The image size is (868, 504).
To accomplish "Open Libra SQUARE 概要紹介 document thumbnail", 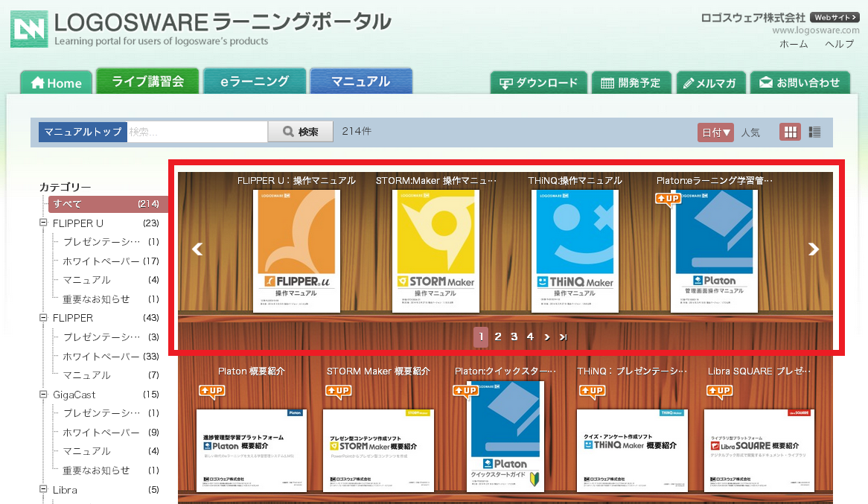I will [x=759, y=451].
